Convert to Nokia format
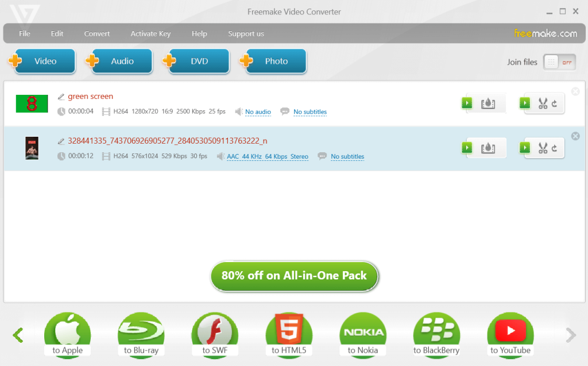588x366 pixels. tap(363, 335)
